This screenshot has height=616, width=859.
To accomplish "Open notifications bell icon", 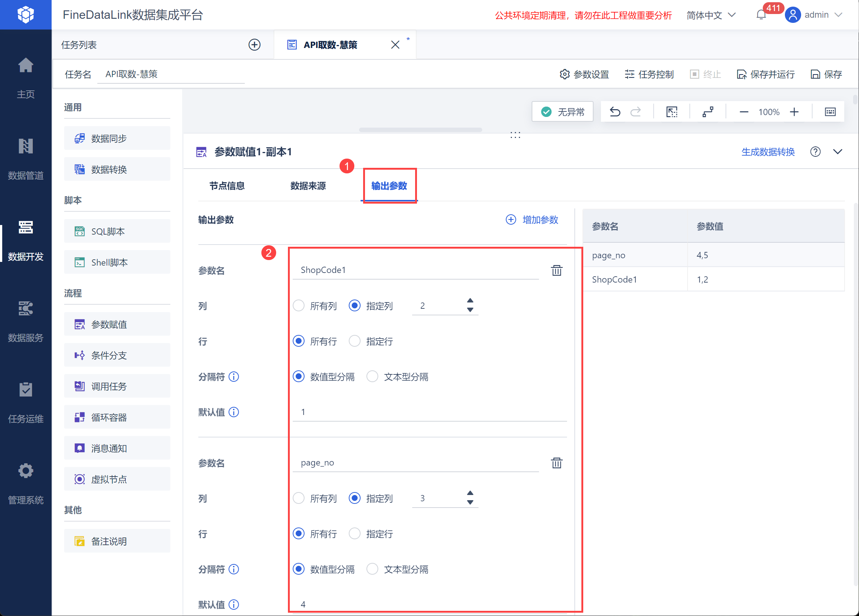I will tap(761, 15).
